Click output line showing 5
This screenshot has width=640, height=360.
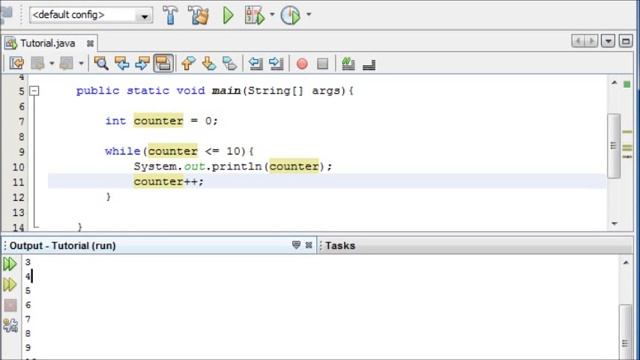click(x=28, y=291)
